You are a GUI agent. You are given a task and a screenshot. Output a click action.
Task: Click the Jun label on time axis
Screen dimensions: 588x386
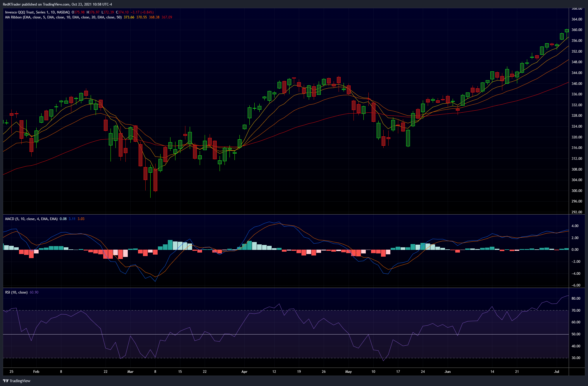point(448,372)
